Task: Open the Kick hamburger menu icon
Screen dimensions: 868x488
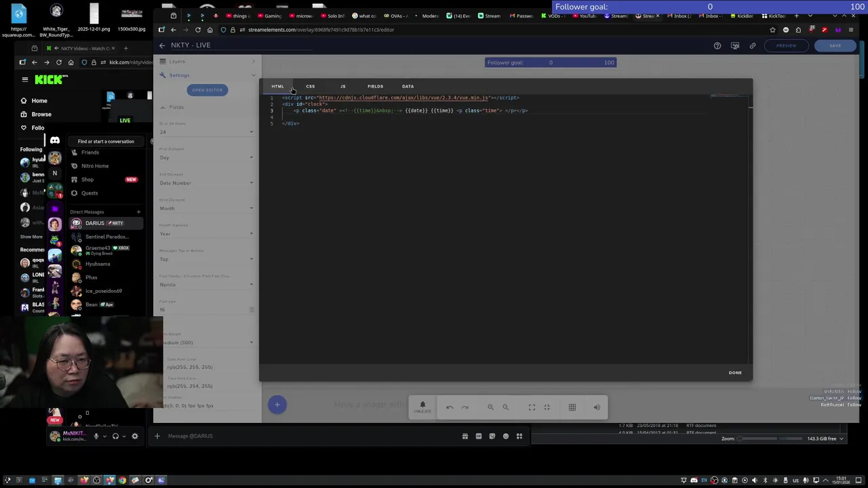Action: click(25, 79)
